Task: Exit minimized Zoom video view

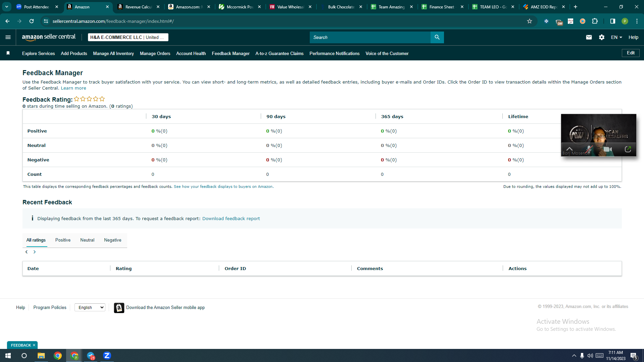Action: click(628, 149)
